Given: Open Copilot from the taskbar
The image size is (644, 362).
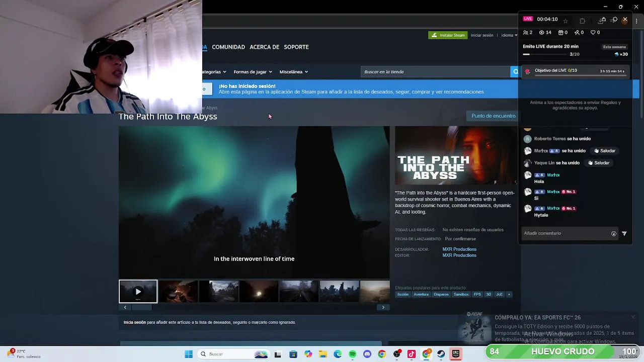Looking at the screenshot, I should 308,354.
